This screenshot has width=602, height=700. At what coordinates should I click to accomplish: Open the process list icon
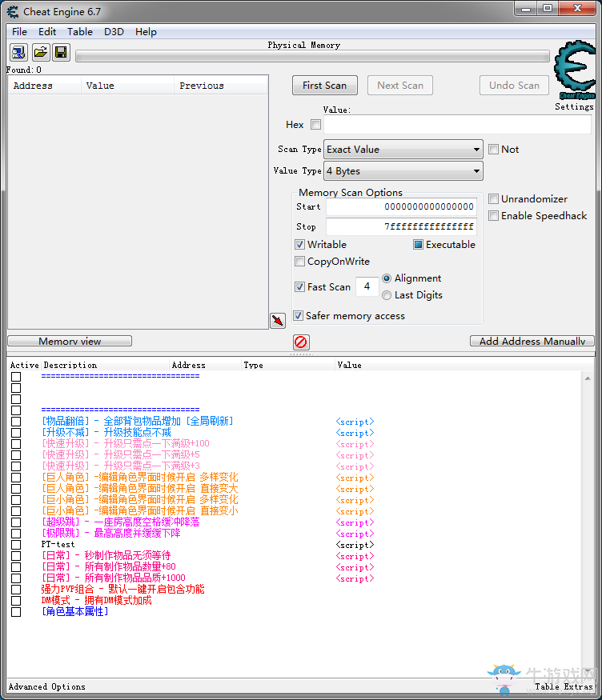(x=18, y=52)
